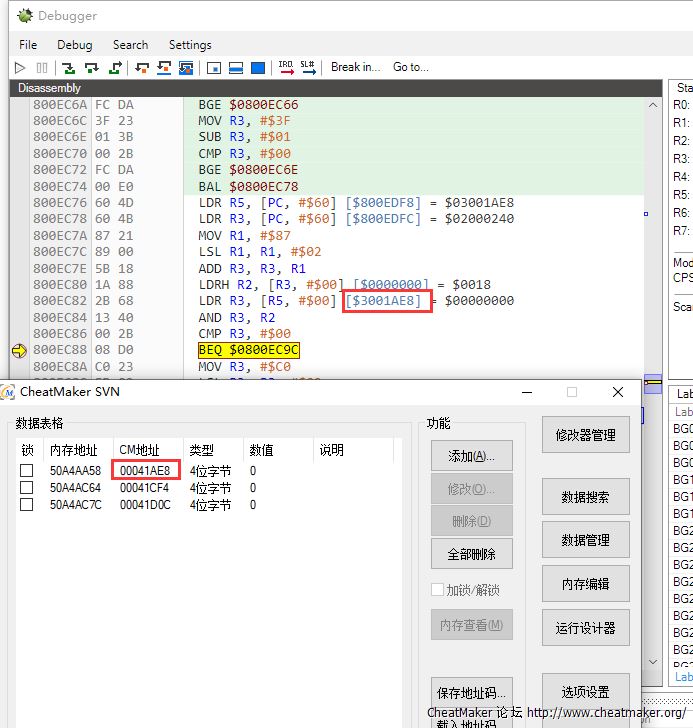Open the Settings menu
693x728 pixels.
tap(190, 45)
